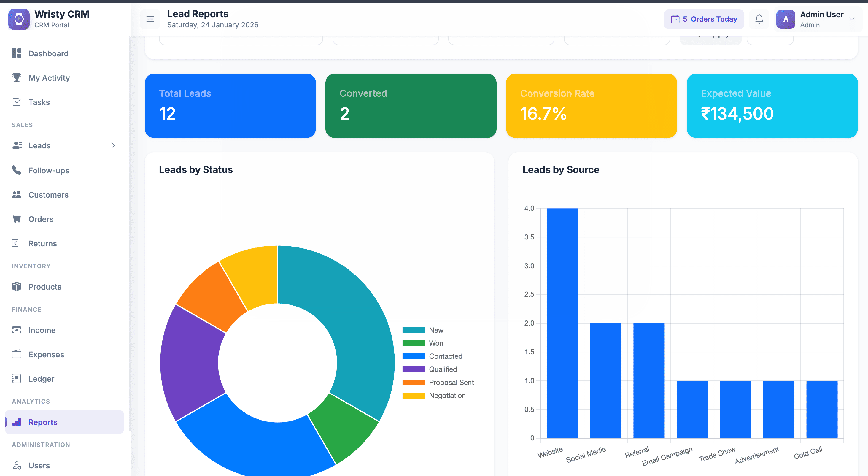Click the hamburger sidebar toggle icon

pyautogui.click(x=150, y=19)
